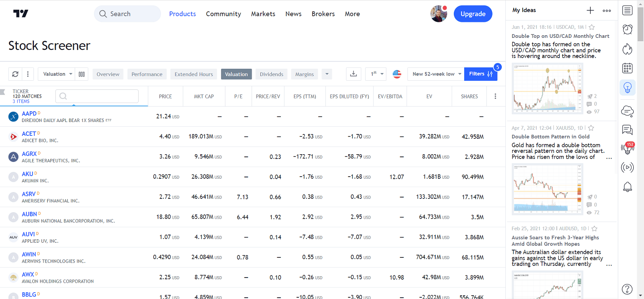Open the hotlists flame sidebar icon
The image size is (644, 299).
[627, 49]
